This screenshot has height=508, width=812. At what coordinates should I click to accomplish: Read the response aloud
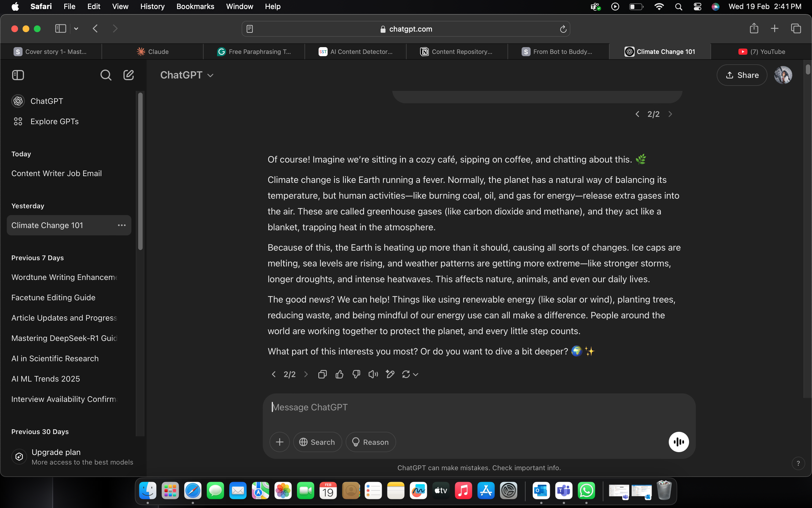(373, 374)
